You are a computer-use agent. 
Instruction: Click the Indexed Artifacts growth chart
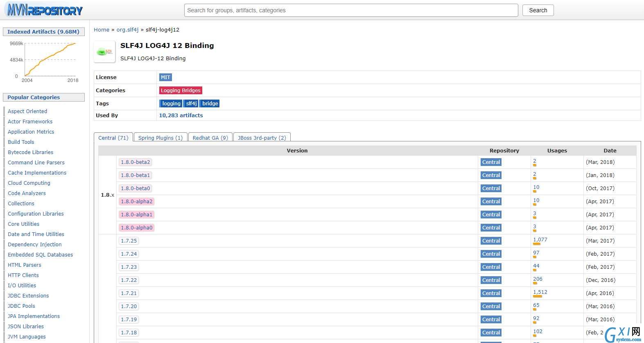44,61
